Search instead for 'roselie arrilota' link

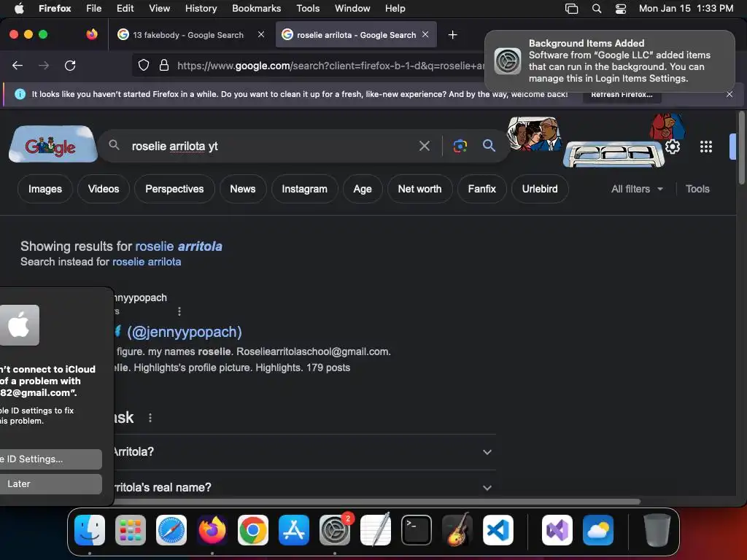[x=147, y=262]
